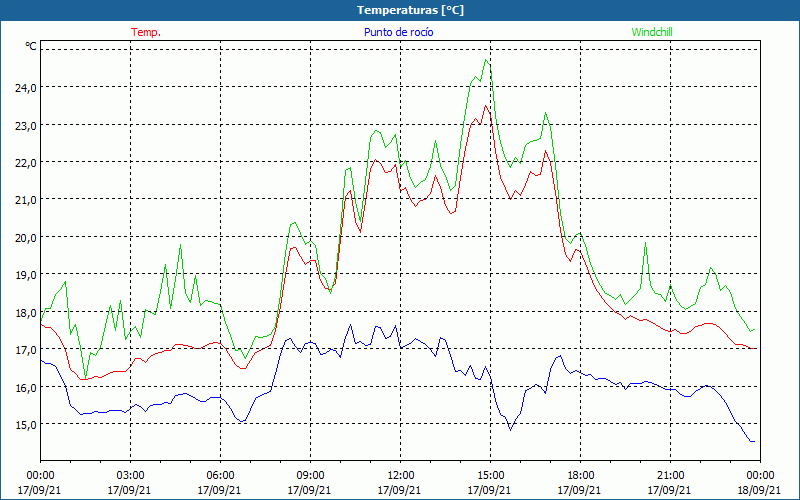This screenshot has width=800, height=500.
Task: Click the 18,0 y-axis value
Action: pyautogui.click(x=25, y=312)
